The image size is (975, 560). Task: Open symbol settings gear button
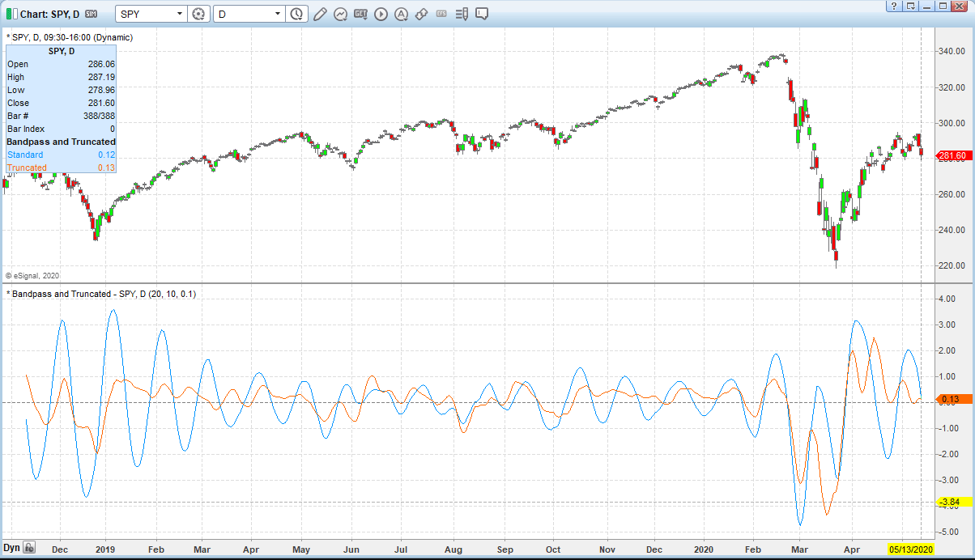(x=198, y=14)
